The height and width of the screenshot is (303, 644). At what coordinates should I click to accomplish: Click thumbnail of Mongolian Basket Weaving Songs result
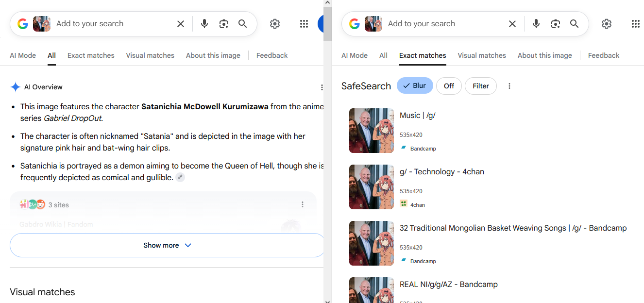tap(372, 243)
